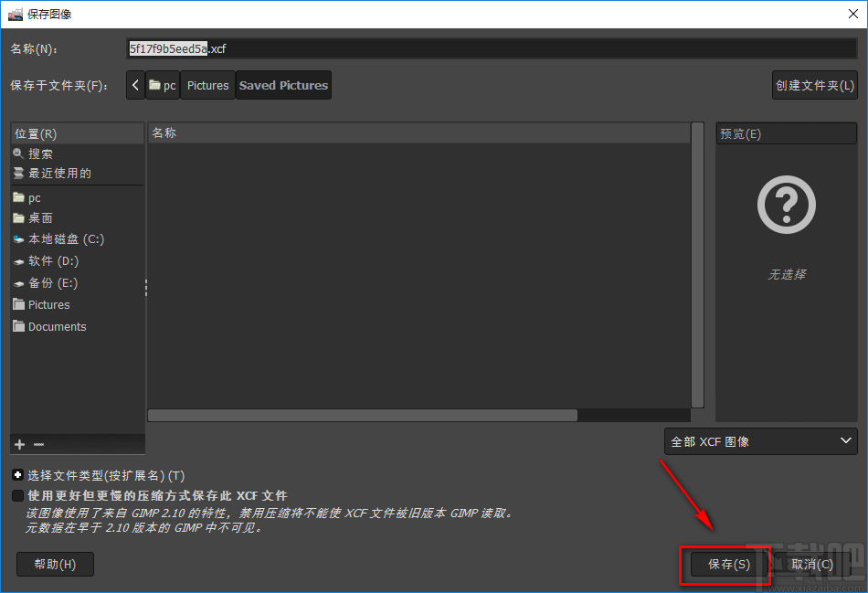Click the GIMP icon in title bar
Image resolution: width=868 pixels, height=593 pixels.
[15, 14]
